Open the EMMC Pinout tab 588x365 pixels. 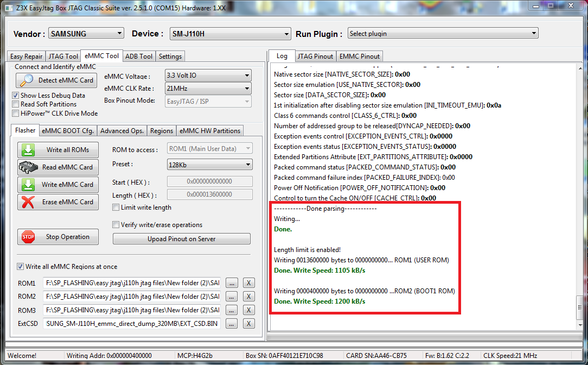coord(360,56)
